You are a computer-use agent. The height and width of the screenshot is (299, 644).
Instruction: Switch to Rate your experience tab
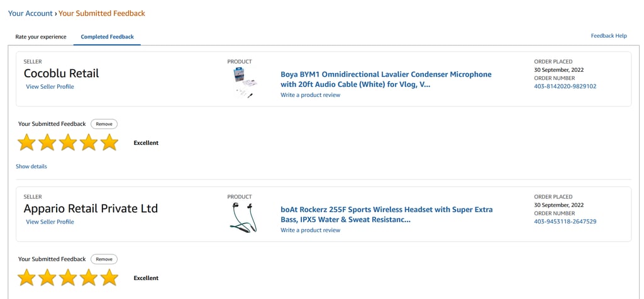point(41,37)
